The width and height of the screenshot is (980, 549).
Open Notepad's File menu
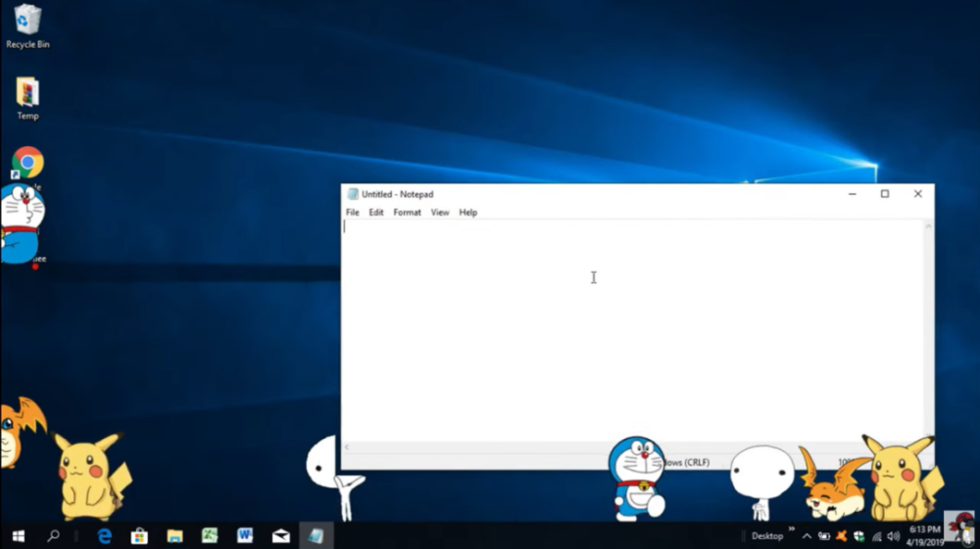[x=353, y=213]
